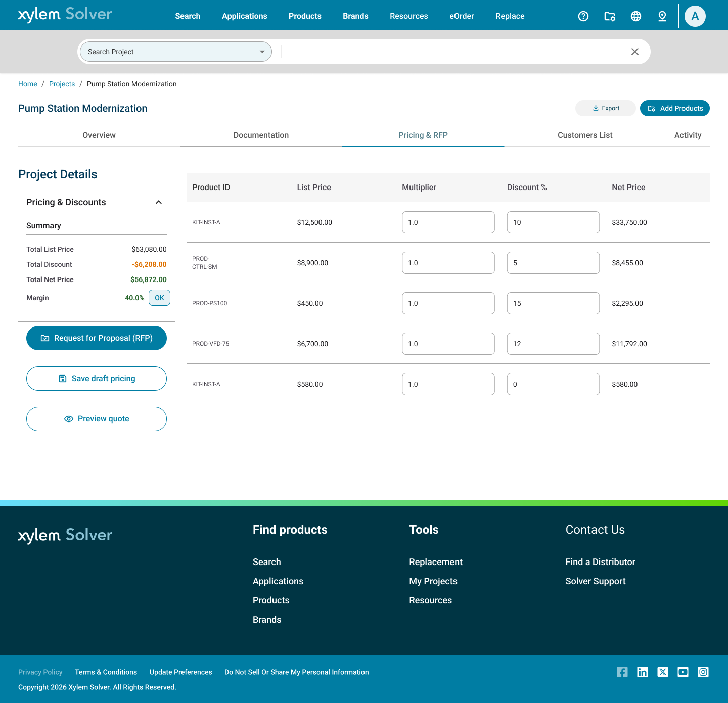
Task: Click the LinkedIn icon in the footer
Action: click(x=642, y=672)
